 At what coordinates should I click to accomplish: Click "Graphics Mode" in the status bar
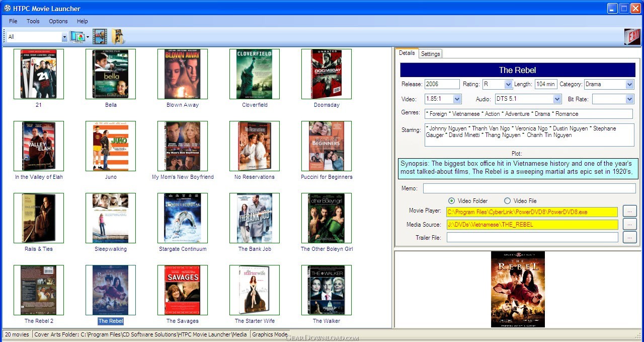pos(270,334)
